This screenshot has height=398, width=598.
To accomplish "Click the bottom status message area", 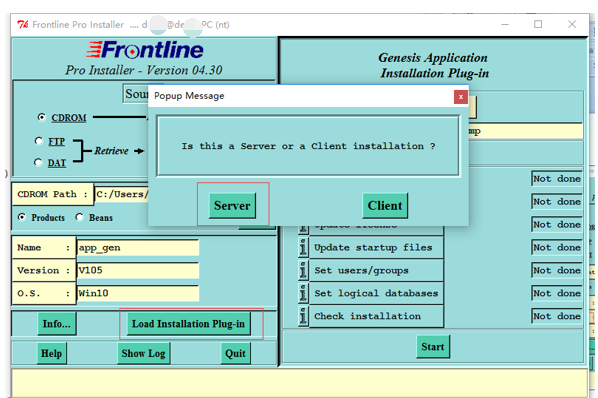I will (x=300, y=383).
